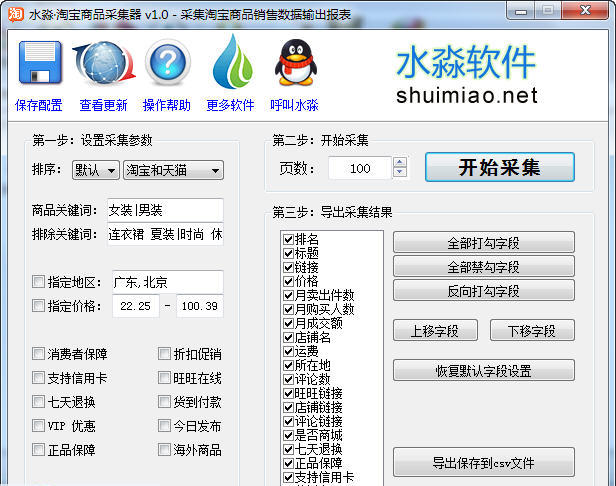Click the region field containing 广东,北京
616x486 pixels.
coord(168,282)
